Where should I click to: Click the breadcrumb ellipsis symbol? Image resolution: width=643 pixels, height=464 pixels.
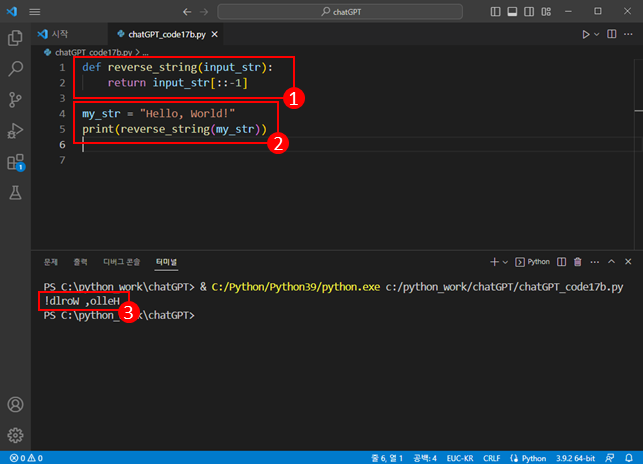point(145,53)
